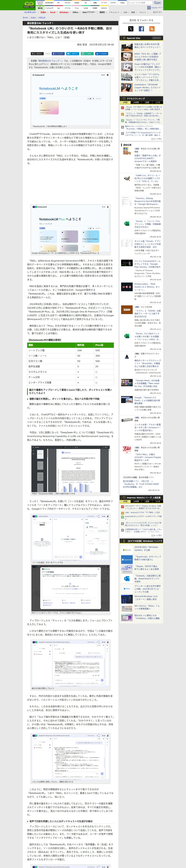Open Xiaomi 14 Ultra ranking item
186x868 pixels.
pyautogui.click(x=143, y=507)
